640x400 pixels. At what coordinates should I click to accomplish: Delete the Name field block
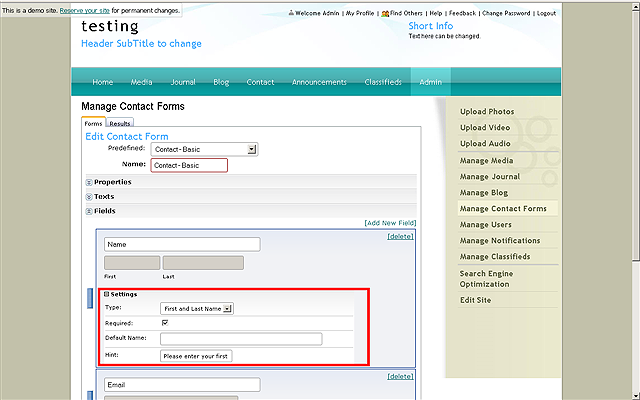coord(399,236)
